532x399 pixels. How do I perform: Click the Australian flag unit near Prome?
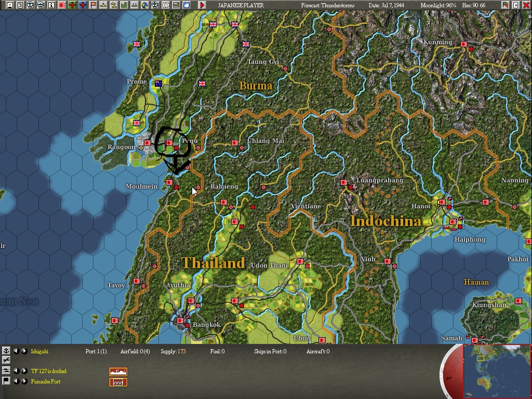tap(158, 83)
